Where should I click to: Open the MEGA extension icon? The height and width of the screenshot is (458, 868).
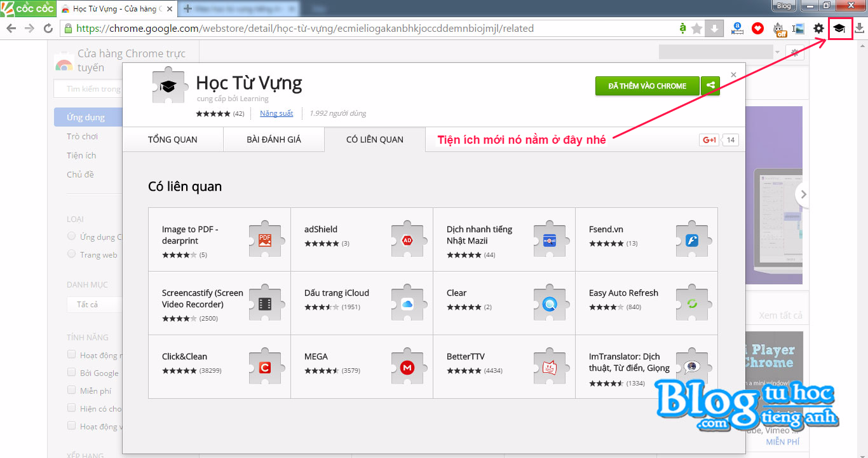pos(408,366)
